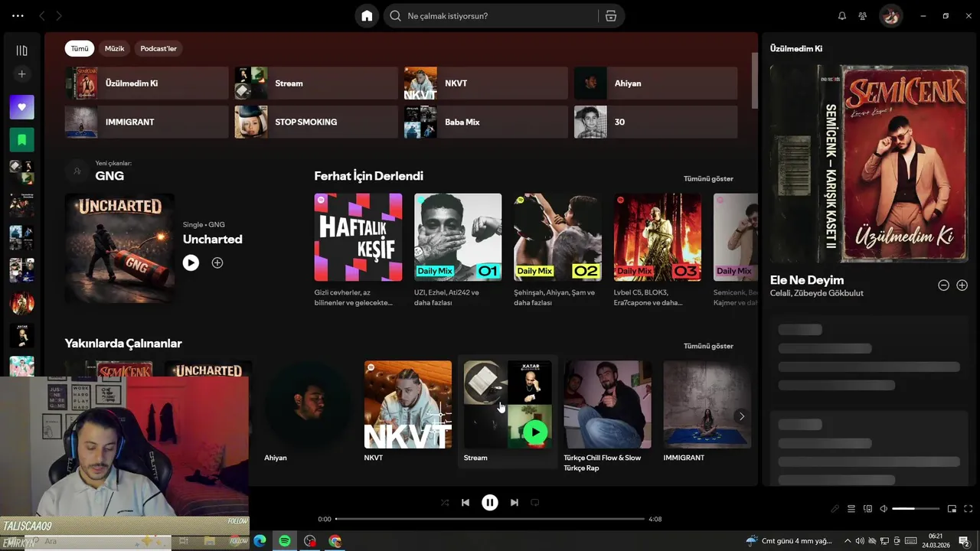Add Ele Ne Deyim with plus icon
Viewport: 980px width, 551px height.
tap(962, 285)
